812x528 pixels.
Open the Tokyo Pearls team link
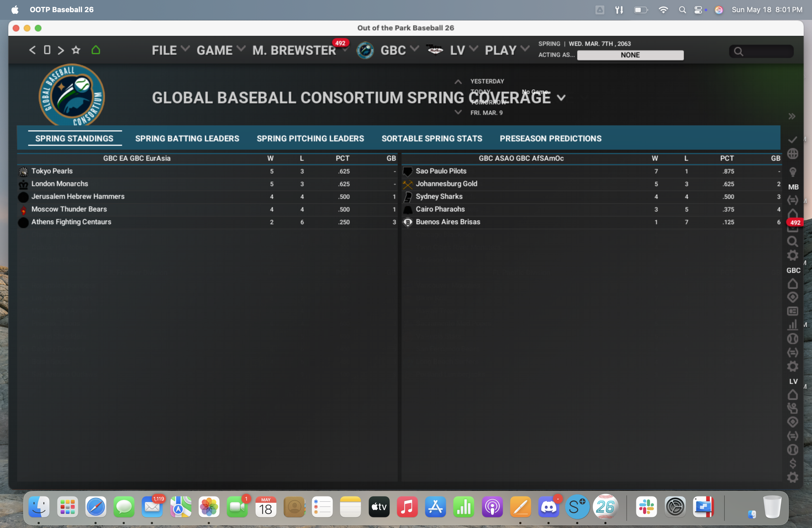(x=52, y=171)
